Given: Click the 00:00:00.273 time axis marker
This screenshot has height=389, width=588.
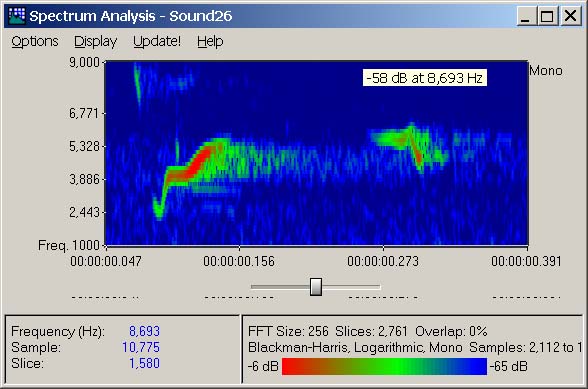Looking at the screenshot, I should pos(383,261).
